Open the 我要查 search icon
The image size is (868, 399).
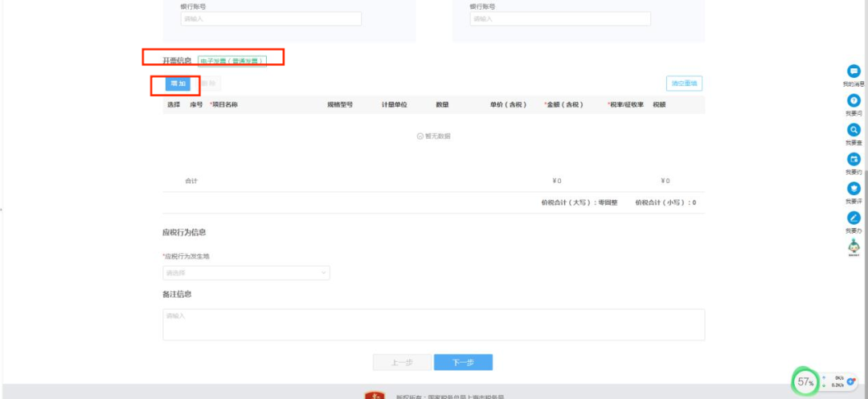(x=854, y=130)
